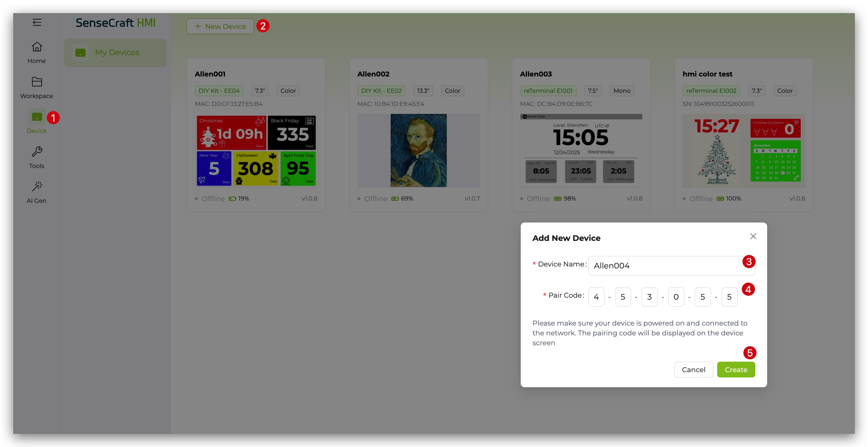
Task: Focus the Device Name input field
Action: [666, 266]
